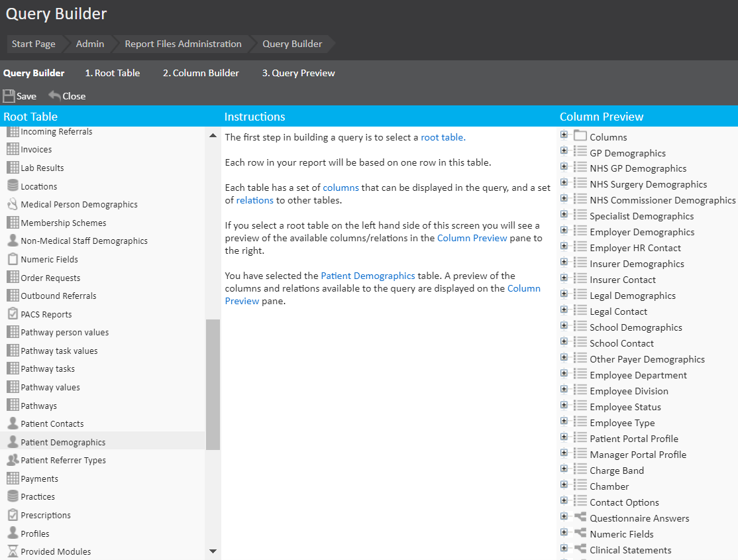Click the Save floppy disk icon
This screenshot has height=560, width=738.
click(x=9, y=96)
